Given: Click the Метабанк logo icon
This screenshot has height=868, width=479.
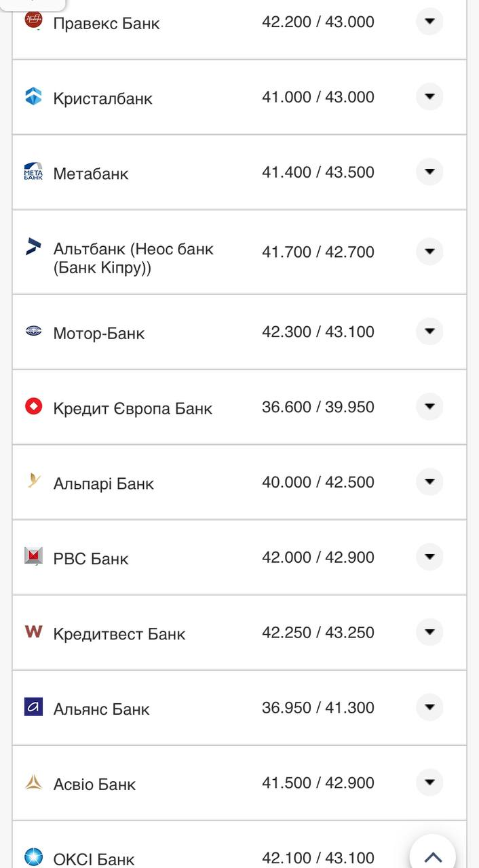Looking at the screenshot, I should [33, 172].
